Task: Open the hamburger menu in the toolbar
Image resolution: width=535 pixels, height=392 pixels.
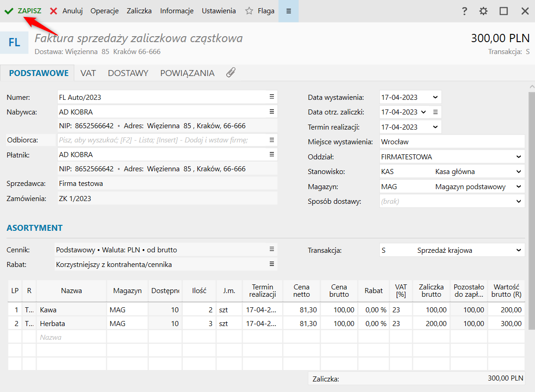Action: click(288, 11)
